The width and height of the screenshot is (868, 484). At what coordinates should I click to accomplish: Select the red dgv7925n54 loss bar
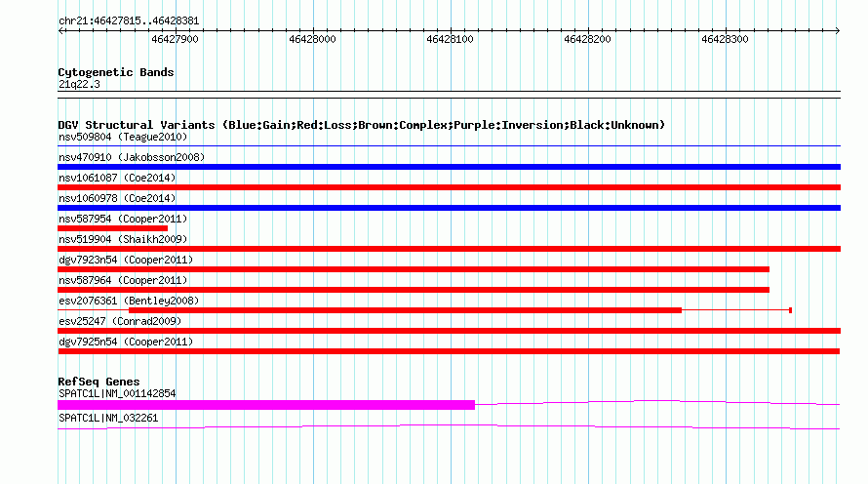click(x=449, y=351)
